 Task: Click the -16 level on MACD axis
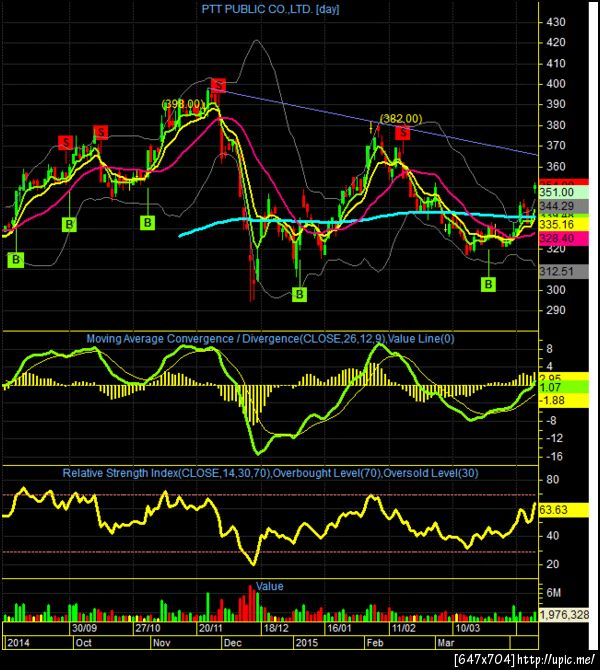point(554,456)
